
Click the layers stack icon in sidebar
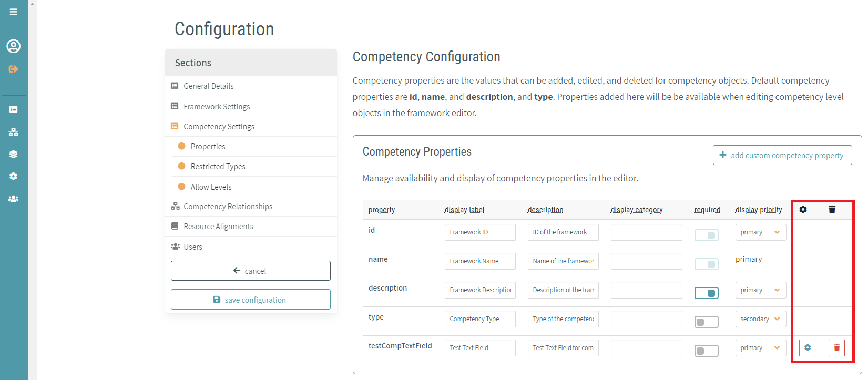click(x=13, y=154)
